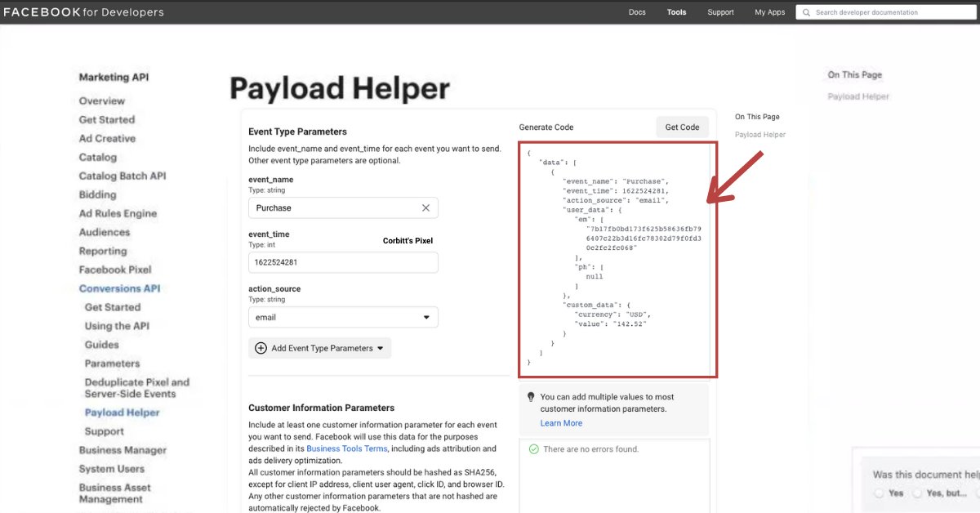Open Business Asset Management in sidebar
Viewport: 980px width, 513px height.
(115, 493)
